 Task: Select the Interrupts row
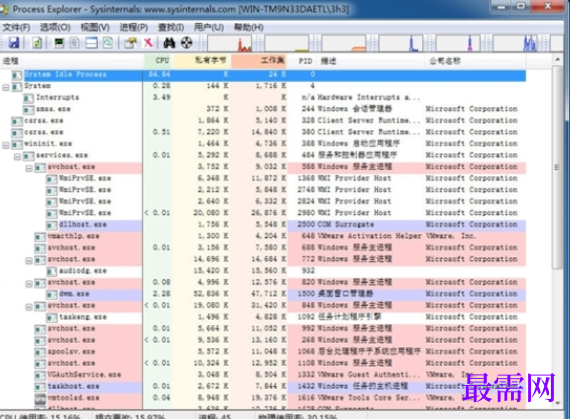263,98
